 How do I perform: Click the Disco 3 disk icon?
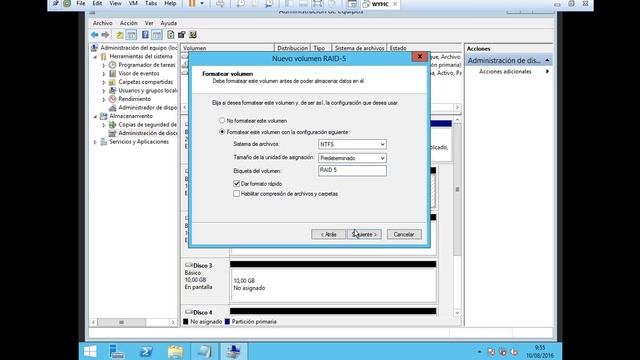pyautogui.click(x=189, y=265)
